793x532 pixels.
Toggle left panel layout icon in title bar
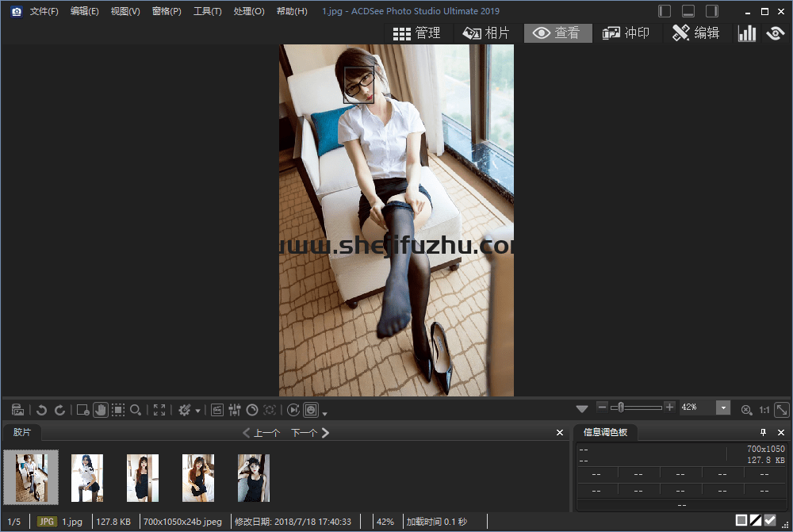tap(665, 11)
